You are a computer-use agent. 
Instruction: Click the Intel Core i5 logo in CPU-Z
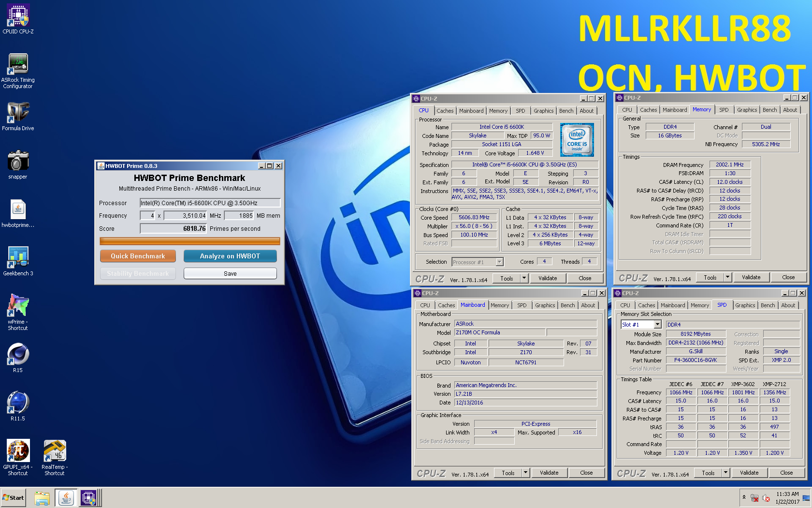point(577,140)
